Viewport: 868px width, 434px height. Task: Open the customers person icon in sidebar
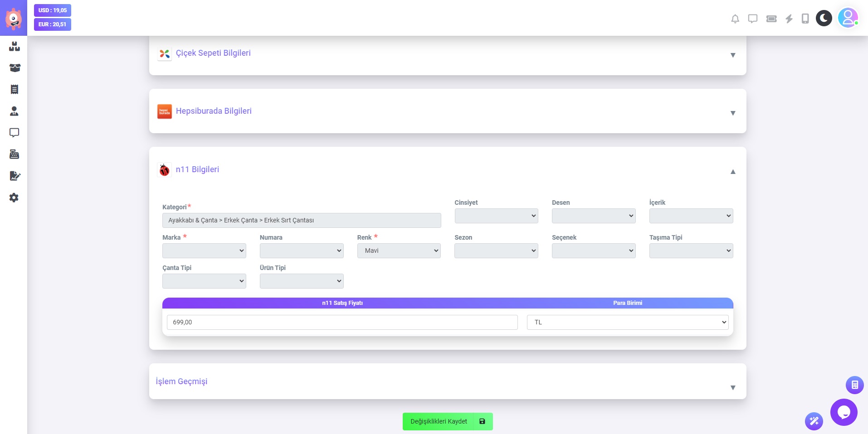[x=14, y=111]
